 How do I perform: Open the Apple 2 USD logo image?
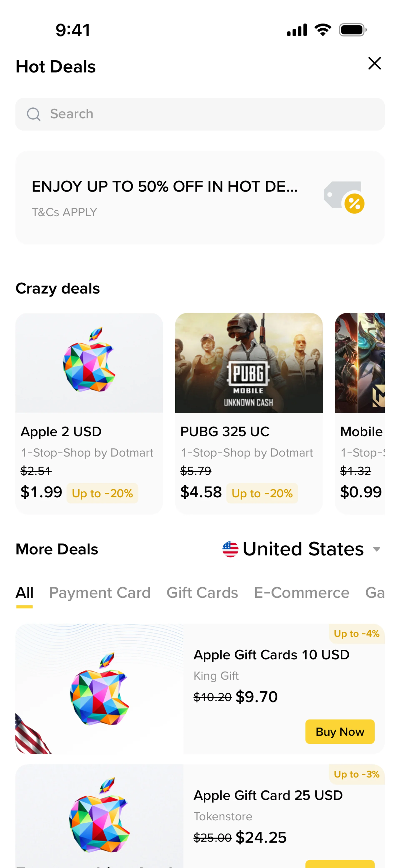pyautogui.click(x=89, y=363)
